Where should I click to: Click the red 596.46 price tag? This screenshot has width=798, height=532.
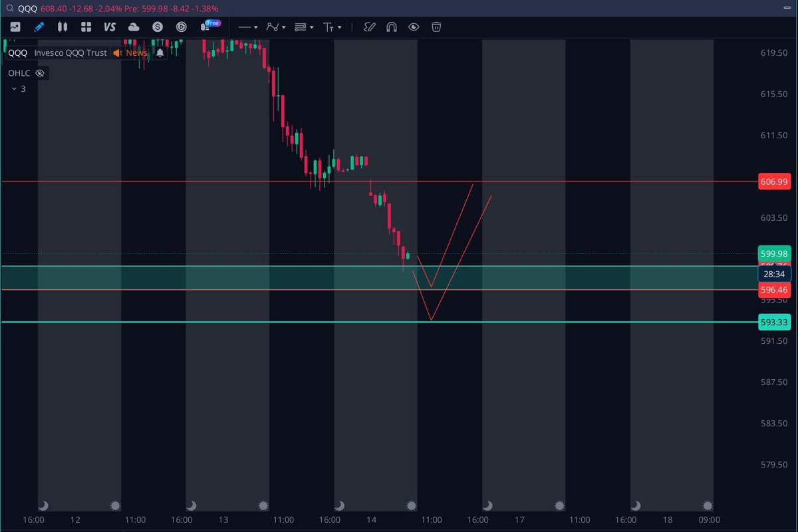(x=773, y=290)
